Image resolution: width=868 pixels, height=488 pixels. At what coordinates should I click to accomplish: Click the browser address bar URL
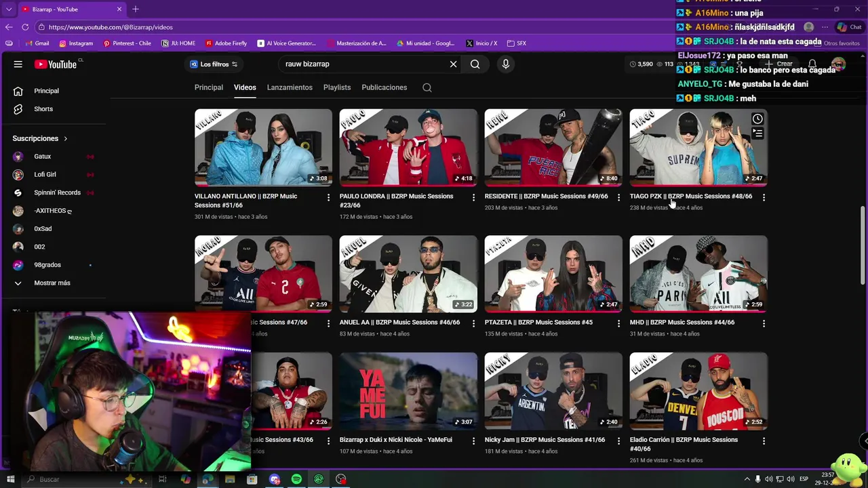click(111, 27)
